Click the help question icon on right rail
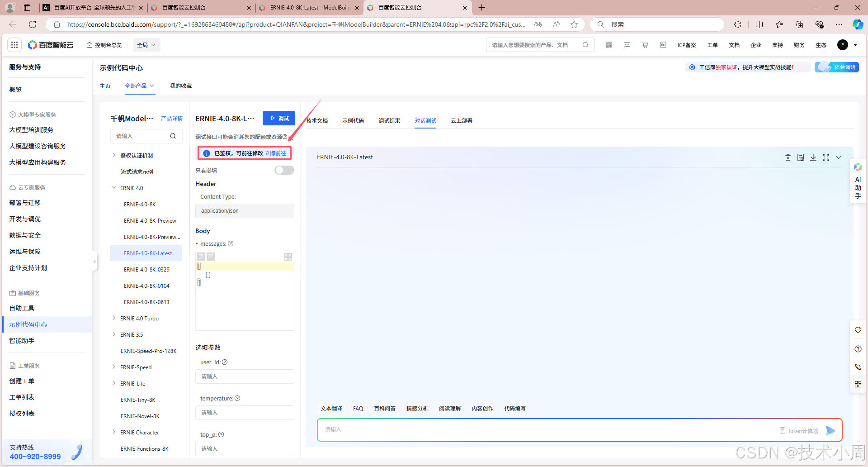Viewport: 868px width, 467px height. click(x=858, y=349)
